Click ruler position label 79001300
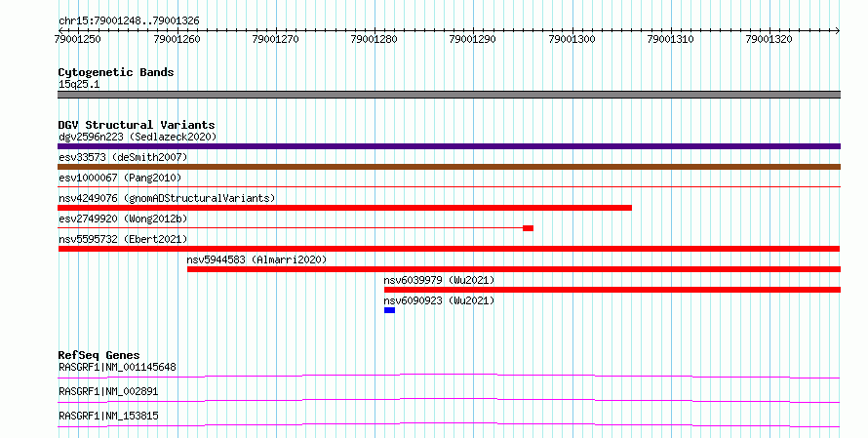868x438 pixels. click(572, 39)
